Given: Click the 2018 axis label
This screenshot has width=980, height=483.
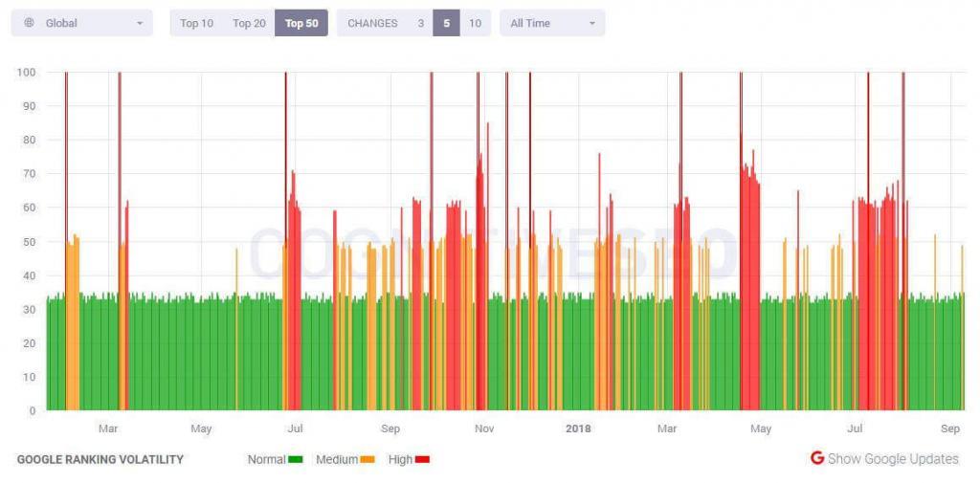Looking at the screenshot, I should (578, 428).
